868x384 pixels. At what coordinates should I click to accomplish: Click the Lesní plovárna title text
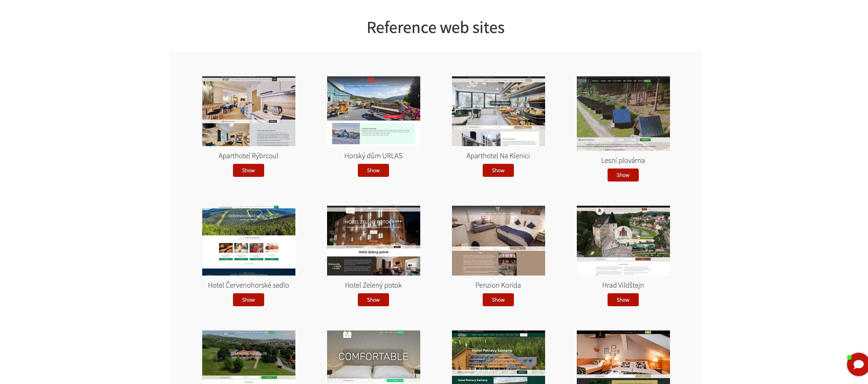(623, 161)
